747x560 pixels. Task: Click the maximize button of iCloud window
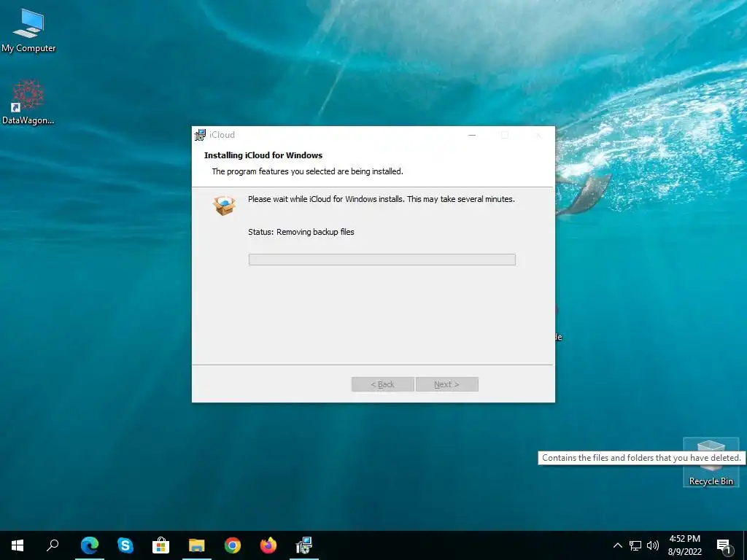click(x=505, y=135)
